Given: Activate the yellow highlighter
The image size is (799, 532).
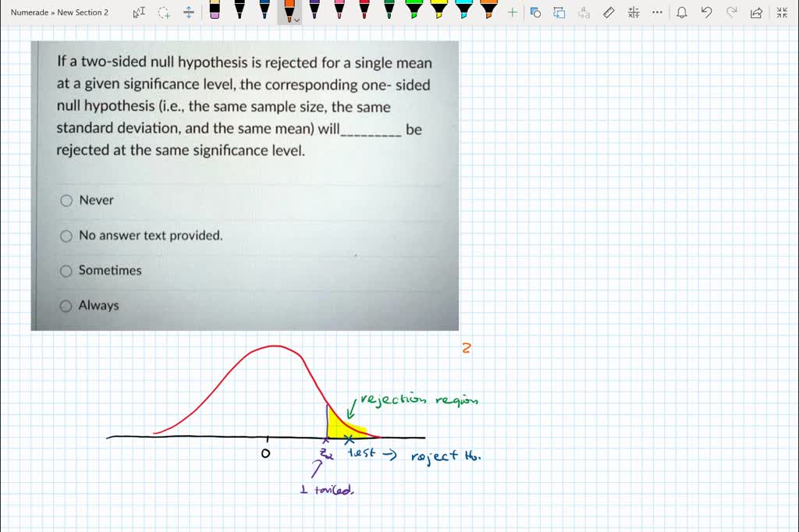Looking at the screenshot, I should (437, 12).
